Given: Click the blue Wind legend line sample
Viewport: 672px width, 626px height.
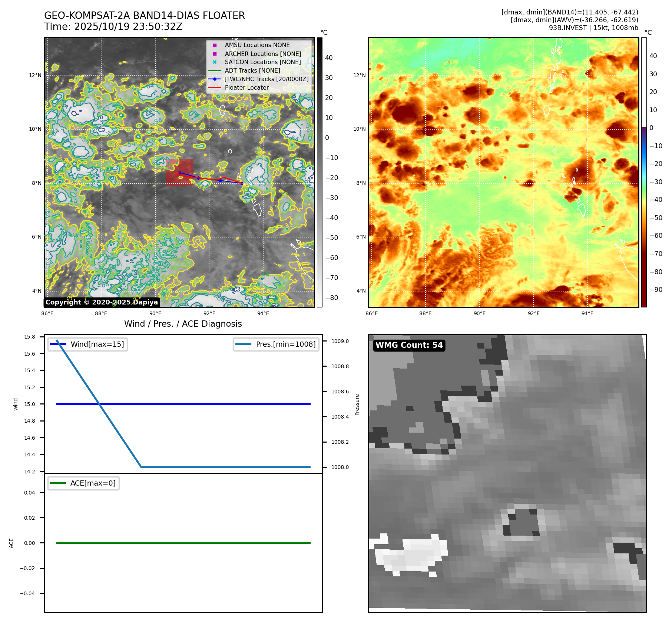Looking at the screenshot, I should point(58,344).
